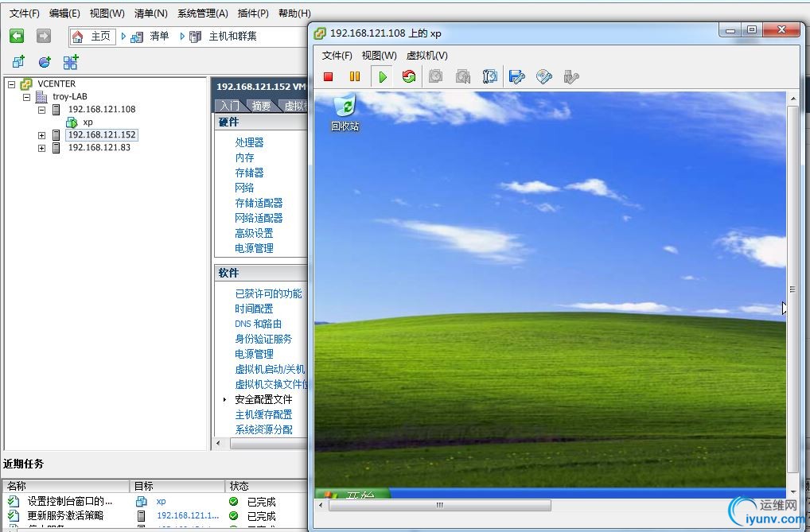Click the Reset VM icon in console

(409, 77)
